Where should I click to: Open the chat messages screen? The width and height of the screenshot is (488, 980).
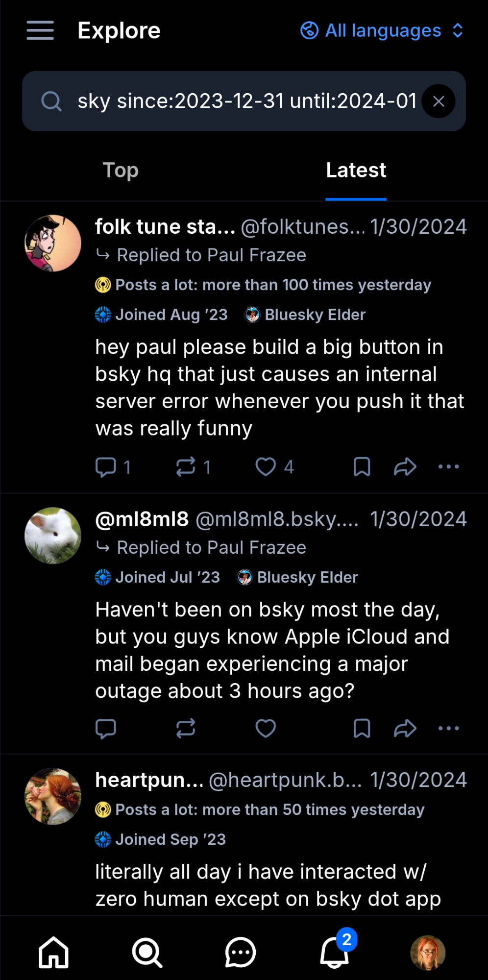[240, 953]
